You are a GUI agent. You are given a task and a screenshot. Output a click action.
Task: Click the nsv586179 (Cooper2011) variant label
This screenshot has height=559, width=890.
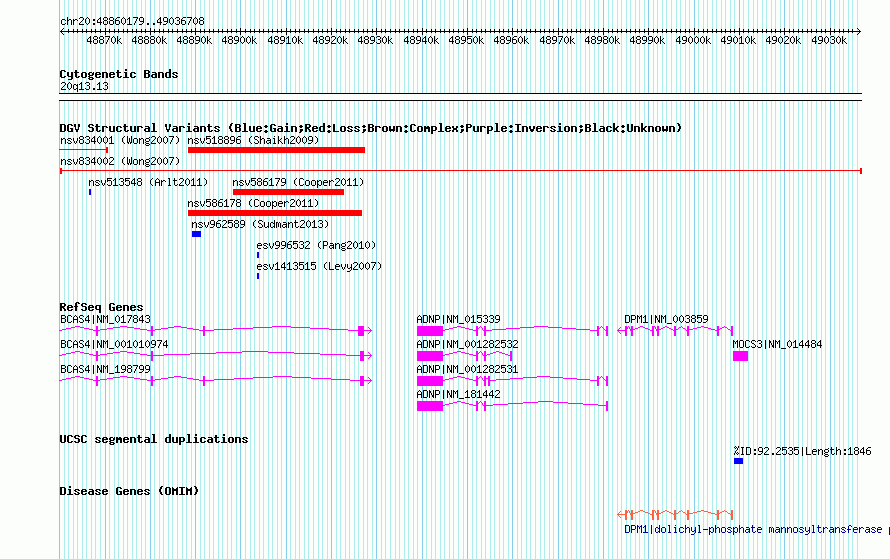pyautogui.click(x=298, y=182)
